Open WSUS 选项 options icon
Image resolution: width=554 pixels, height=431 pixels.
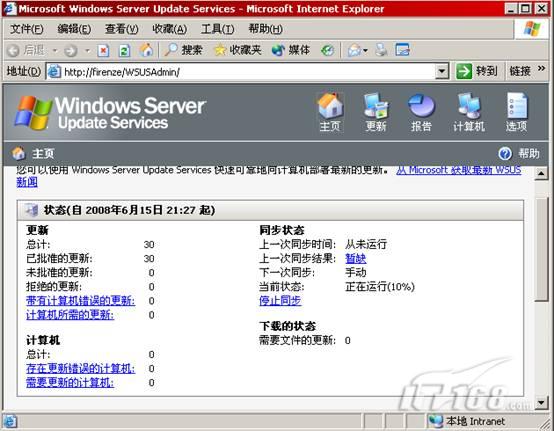[x=517, y=112]
